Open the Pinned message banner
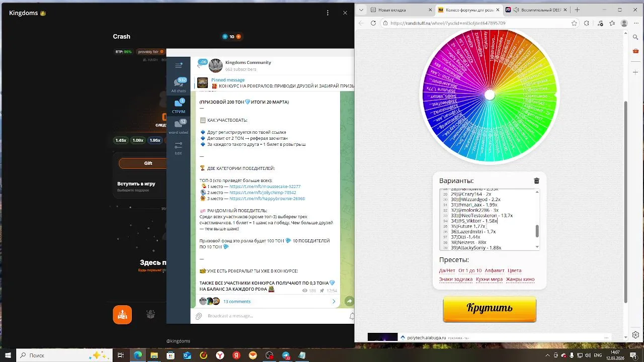 pos(274,83)
